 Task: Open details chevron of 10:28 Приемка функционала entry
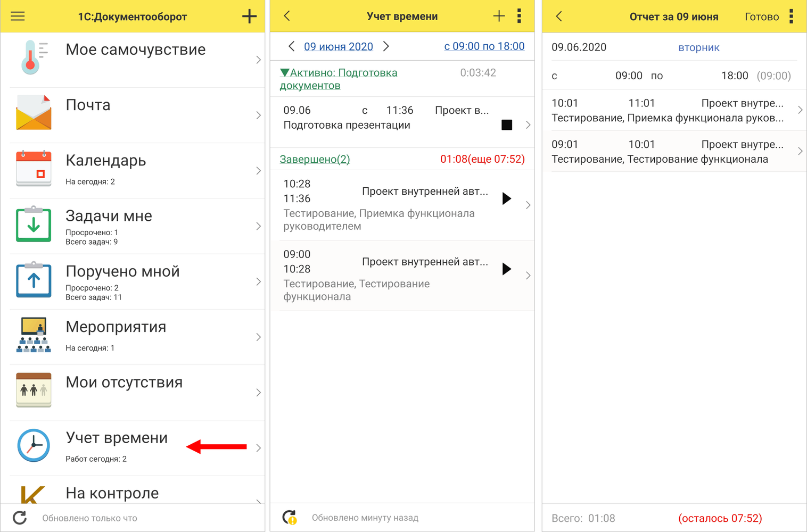528,205
